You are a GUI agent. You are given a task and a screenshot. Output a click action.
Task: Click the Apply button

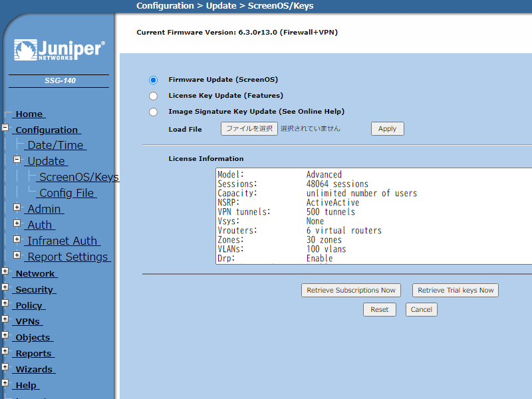[x=388, y=128]
